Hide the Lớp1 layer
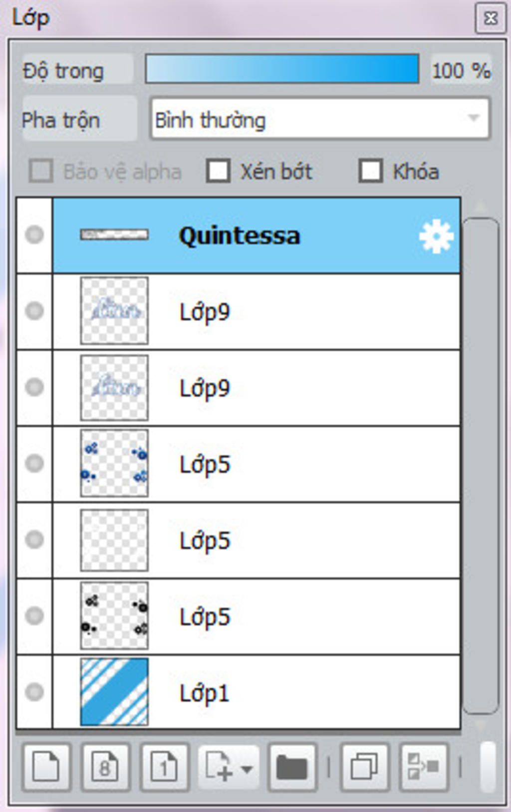The height and width of the screenshot is (812, 511). [x=34, y=692]
